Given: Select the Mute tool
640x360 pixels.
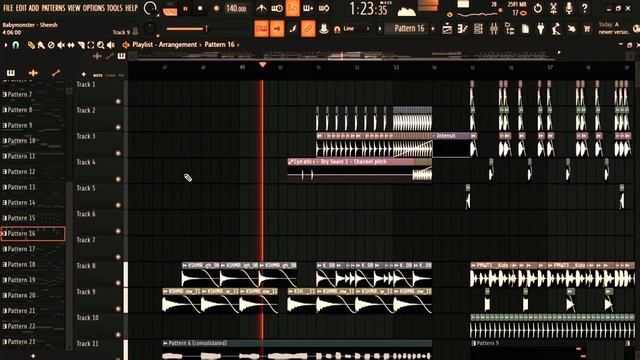Looking at the screenshot, I should [x=61, y=45].
